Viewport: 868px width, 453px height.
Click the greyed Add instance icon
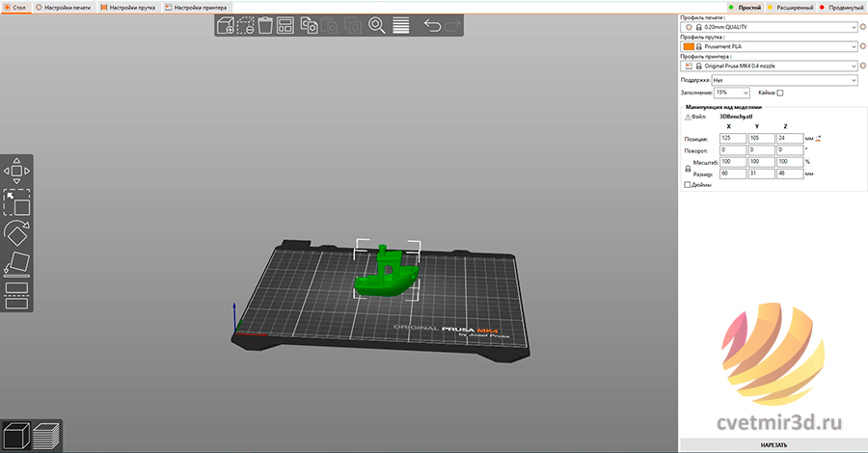click(x=352, y=25)
